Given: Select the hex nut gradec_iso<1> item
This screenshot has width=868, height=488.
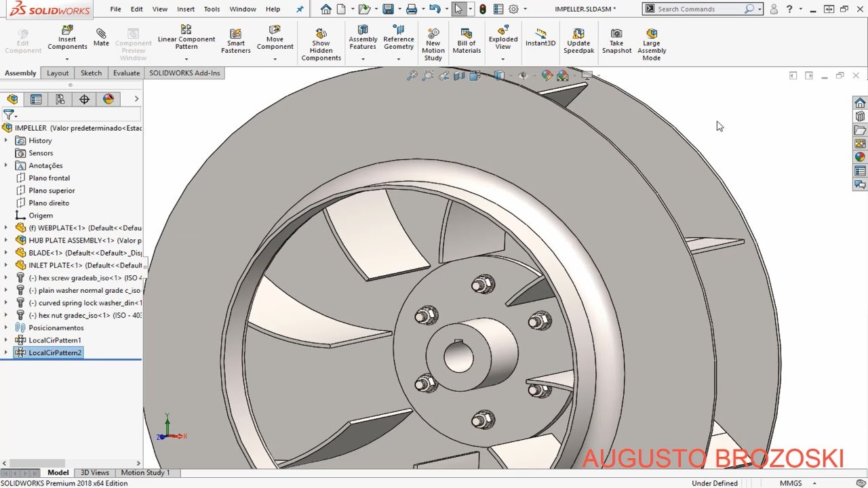Looking at the screenshot, I should pos(79,315).
